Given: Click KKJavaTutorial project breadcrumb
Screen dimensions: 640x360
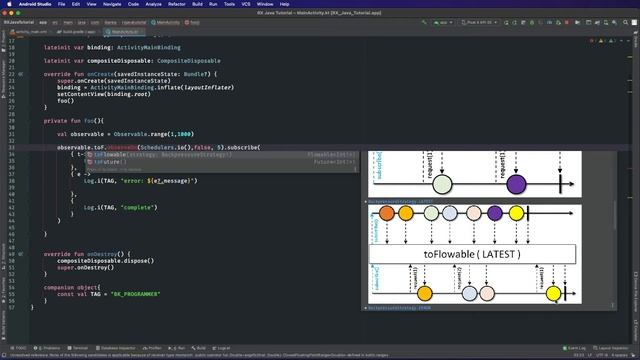Looking at the screenshot, I should [x=19, y=22].
